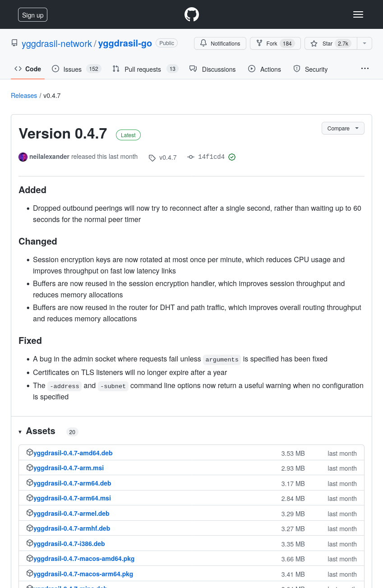Click the Actions play icon
This screenshot has height=588, width=383.
pyautogui.click(x=252, y=69)
